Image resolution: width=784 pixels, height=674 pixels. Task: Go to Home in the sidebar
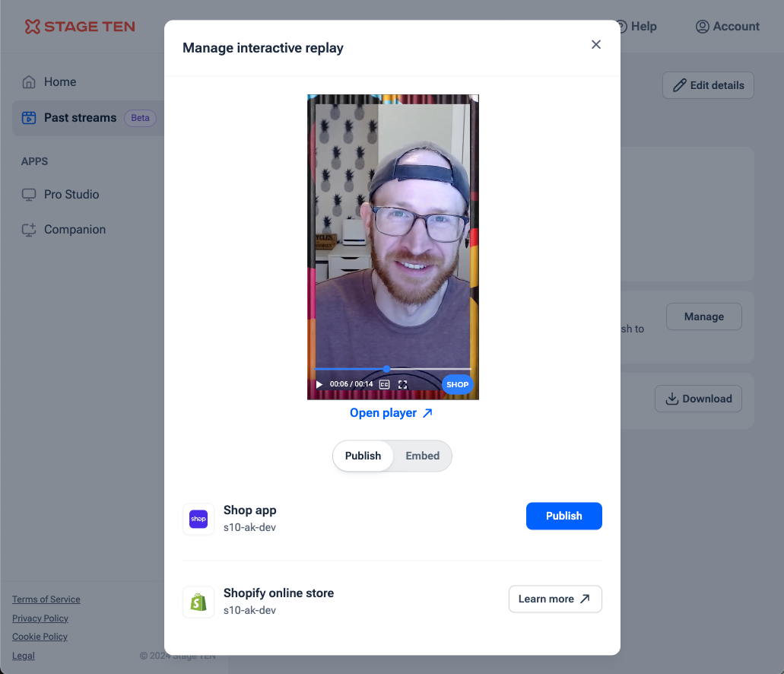(60, 82)
